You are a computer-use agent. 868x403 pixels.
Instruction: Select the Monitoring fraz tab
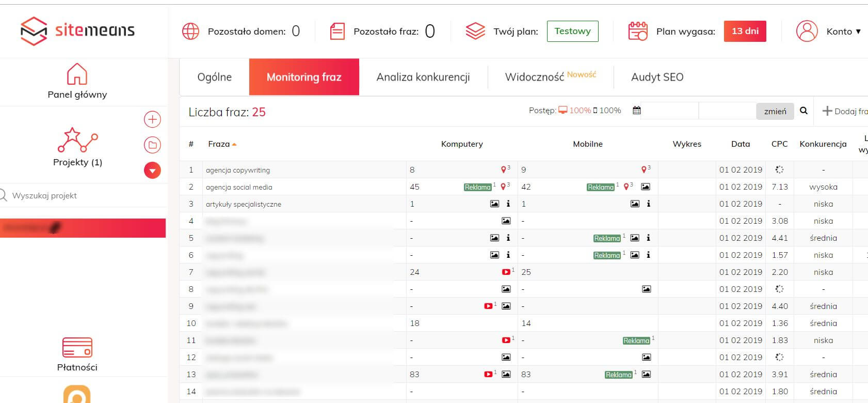[x=304, y=77]
